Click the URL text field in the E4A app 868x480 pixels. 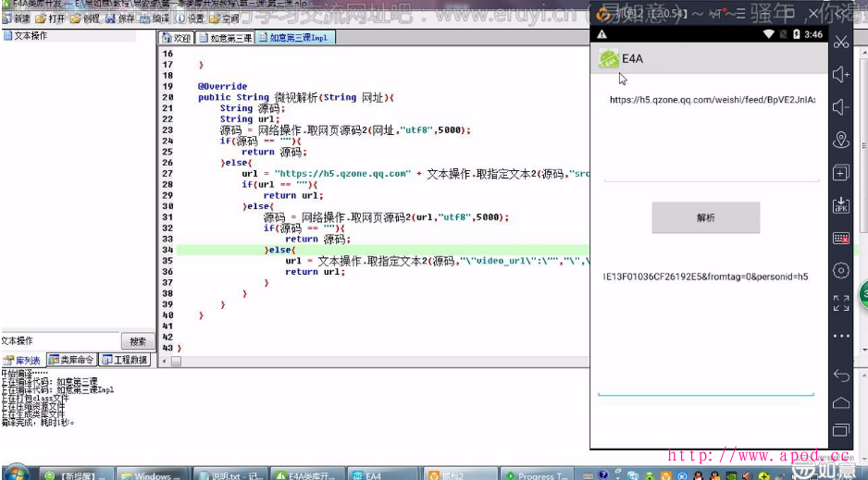tap(712, 100)
